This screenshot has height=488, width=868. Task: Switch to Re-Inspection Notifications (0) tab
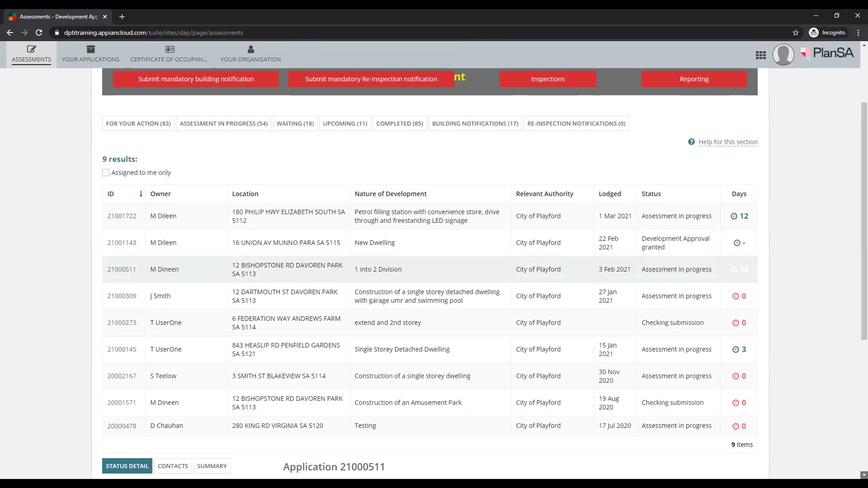point(576,124)
